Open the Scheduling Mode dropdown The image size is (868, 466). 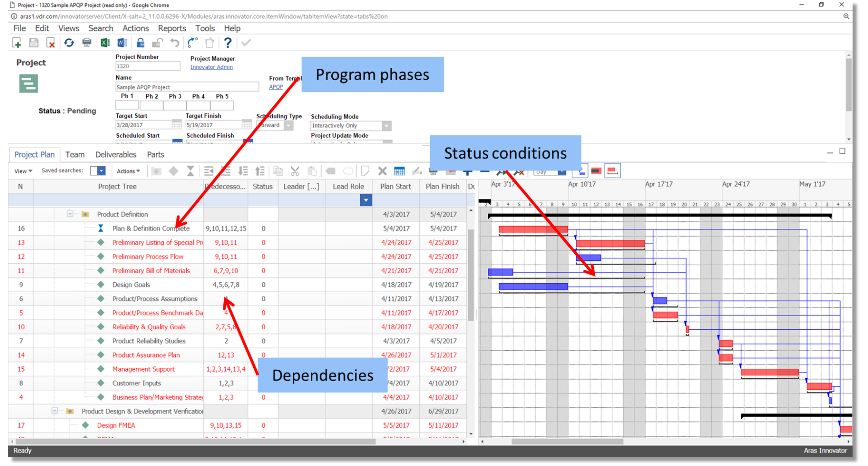pyautogui.click(x=386, y=126)
